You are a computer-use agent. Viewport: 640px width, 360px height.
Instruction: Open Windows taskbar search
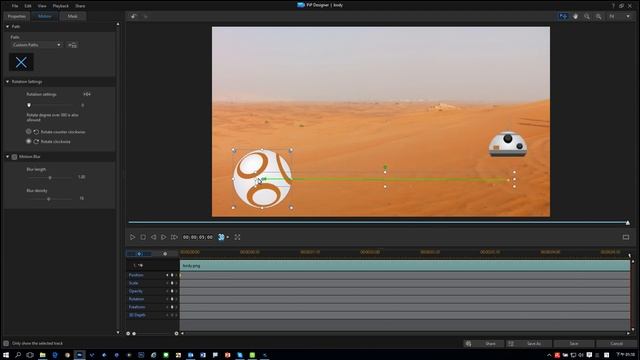[x=18, y=355]
